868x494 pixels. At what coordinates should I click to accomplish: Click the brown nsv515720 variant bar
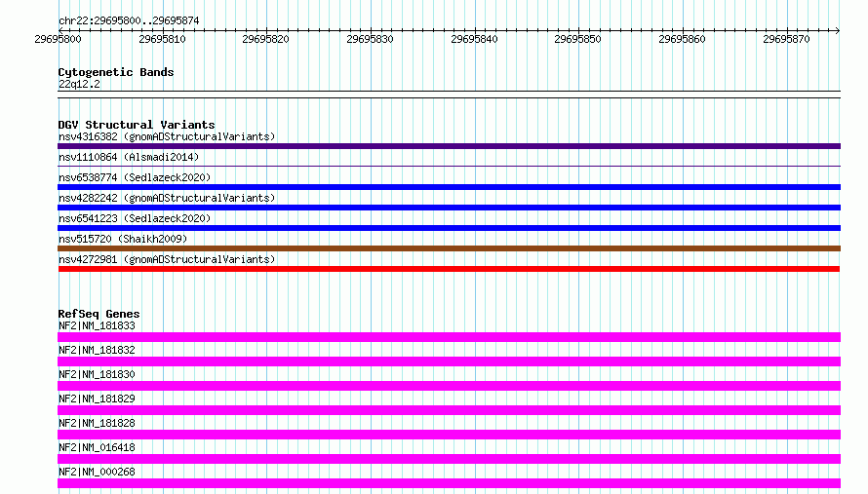[449, 248]
